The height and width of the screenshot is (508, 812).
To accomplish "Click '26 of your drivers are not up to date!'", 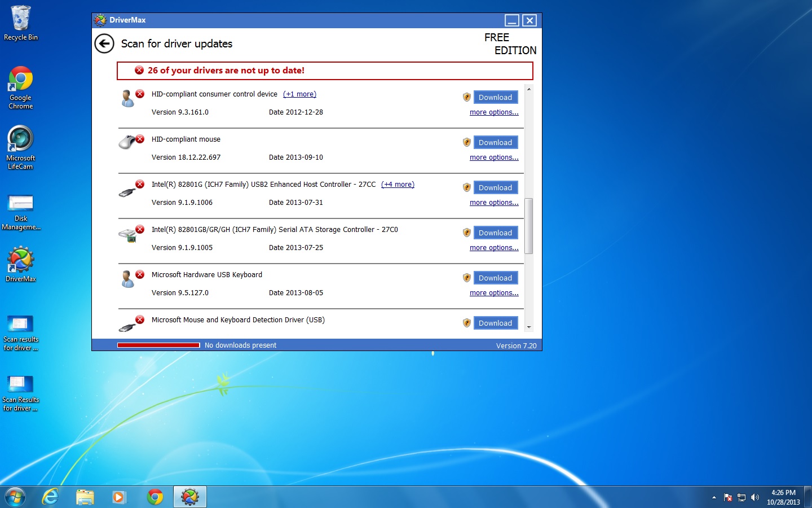I will point(226,70).
